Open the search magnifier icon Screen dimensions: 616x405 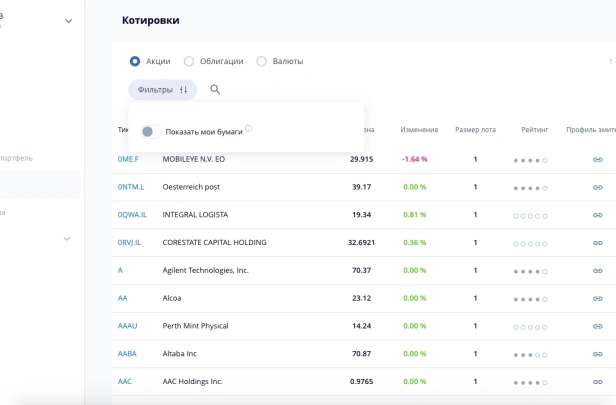[x=215, y=90]
